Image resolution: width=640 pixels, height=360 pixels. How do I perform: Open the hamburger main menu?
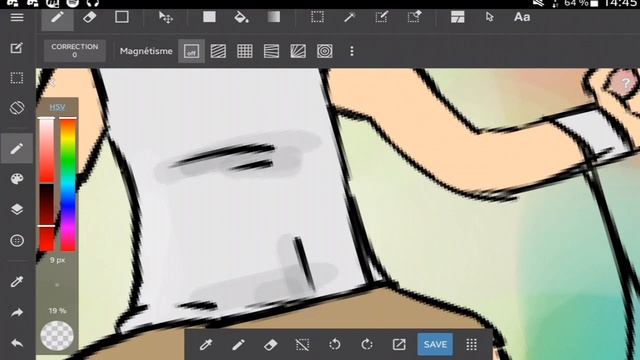(x=17, y=17)
